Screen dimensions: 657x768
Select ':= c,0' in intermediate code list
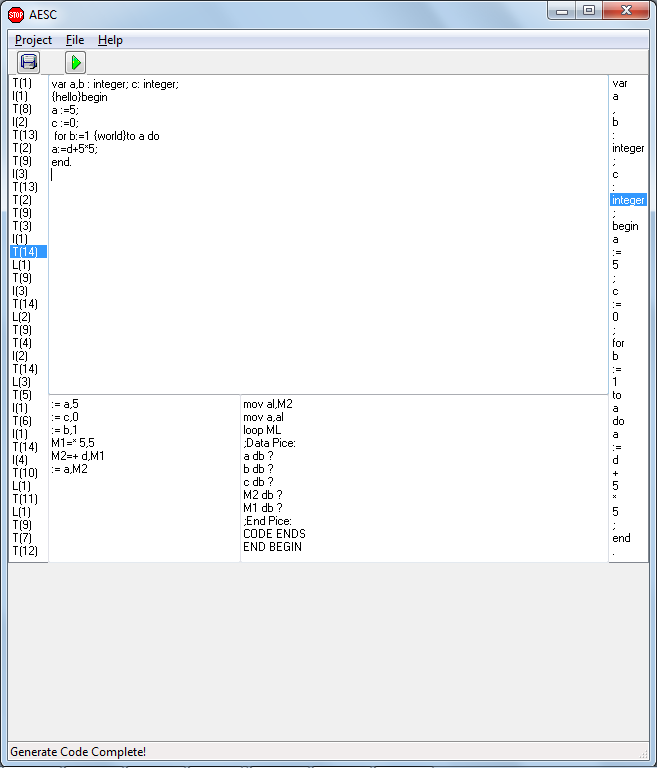(x=65, y=417)
